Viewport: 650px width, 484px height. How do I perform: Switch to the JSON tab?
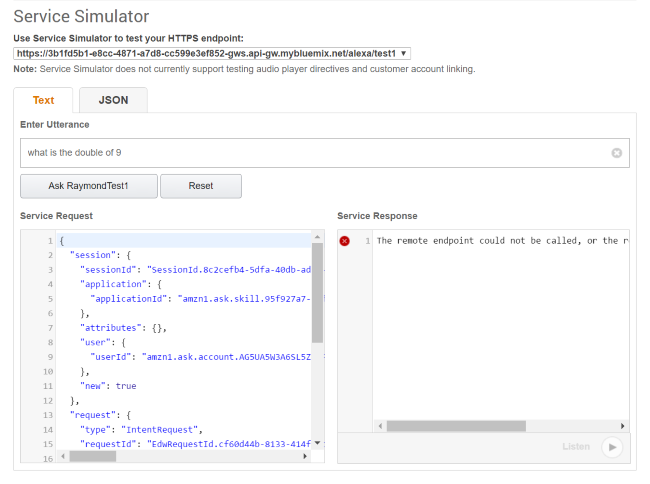[113, 100]
